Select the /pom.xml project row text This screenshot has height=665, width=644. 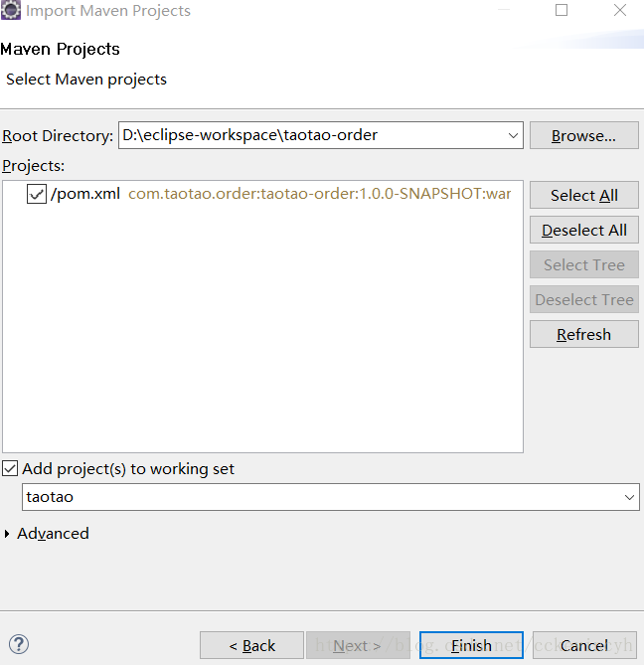pos(85,194)
